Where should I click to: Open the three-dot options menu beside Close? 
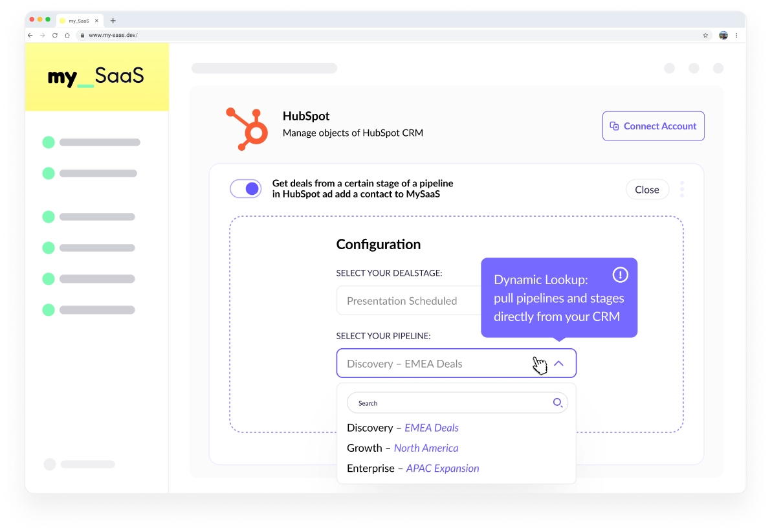[682, 190]
